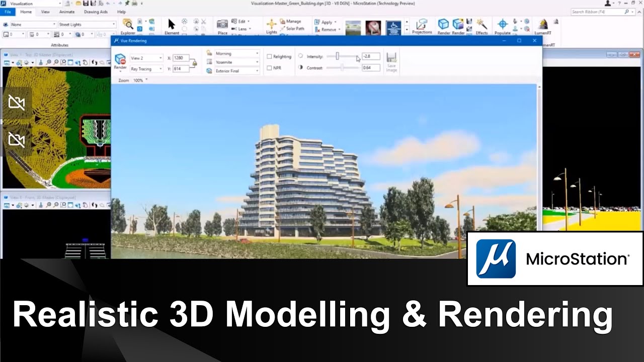Click the lower muted camera overlay icon
The height and width of the screenshot is (362, 644).
(x=17, y=140)
